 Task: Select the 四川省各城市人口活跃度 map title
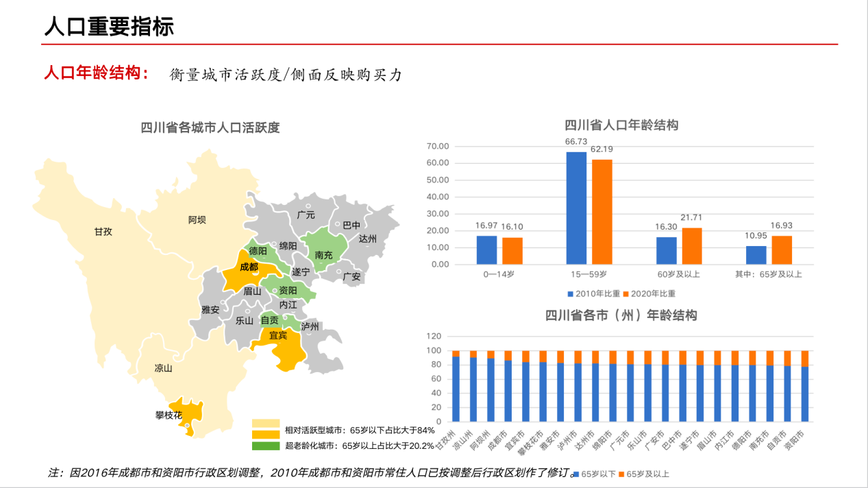coord(210,128)
